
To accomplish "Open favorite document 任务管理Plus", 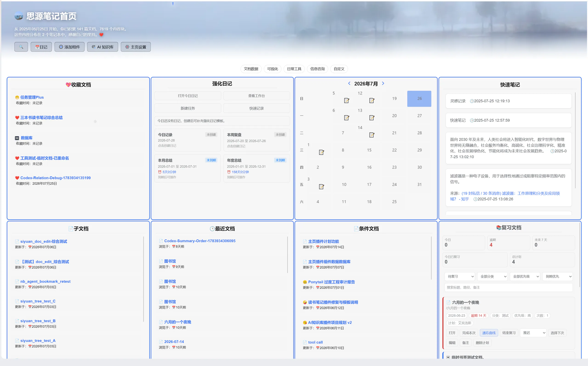I will (32, 97).
